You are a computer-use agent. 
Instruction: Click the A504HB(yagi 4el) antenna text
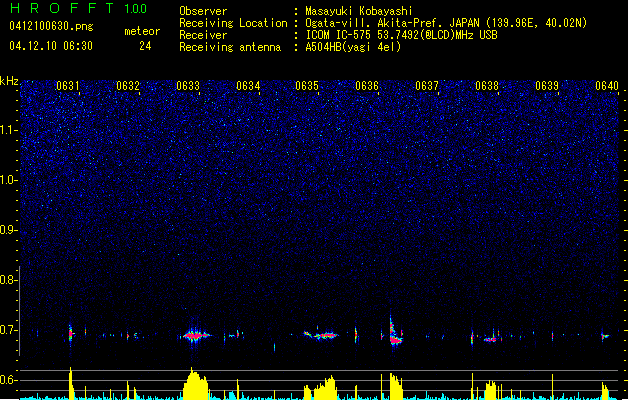click(x=353, y=47)
